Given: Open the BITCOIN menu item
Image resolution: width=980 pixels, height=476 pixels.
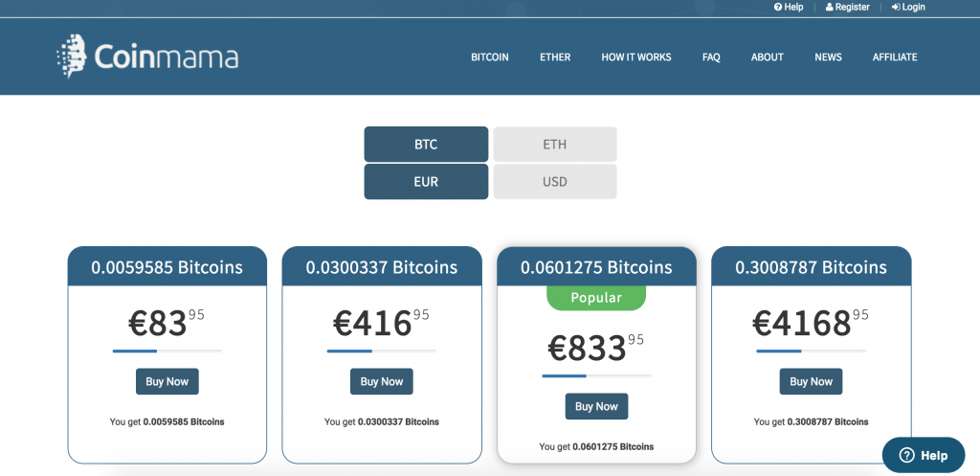Looking at the screenshot, I should [x=490, y=57].
